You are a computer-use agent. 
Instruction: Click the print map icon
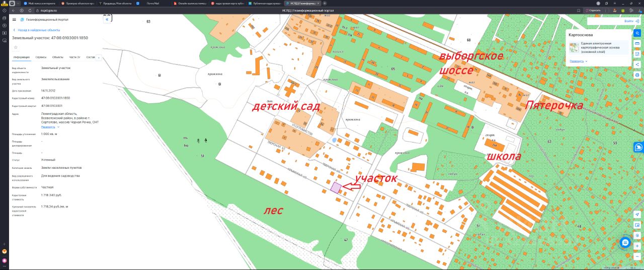[x=637, y=75]
